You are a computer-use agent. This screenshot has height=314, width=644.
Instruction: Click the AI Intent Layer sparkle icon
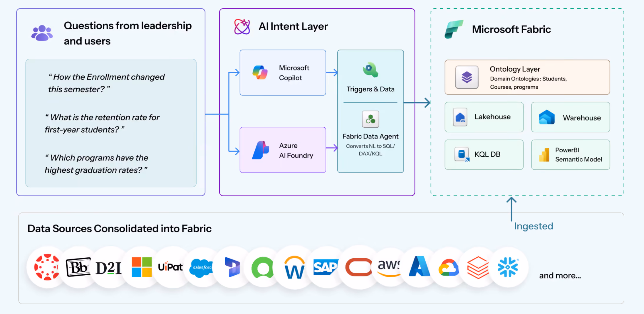coord(242,27)
